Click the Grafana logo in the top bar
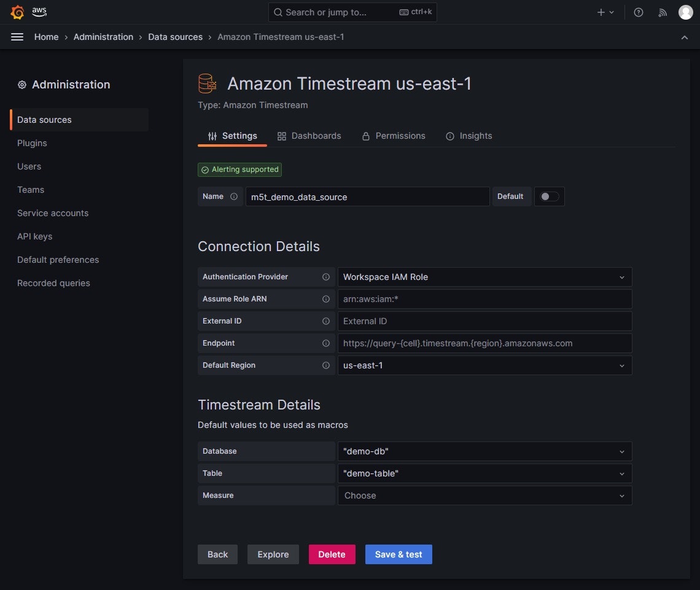 pos(17,12)
